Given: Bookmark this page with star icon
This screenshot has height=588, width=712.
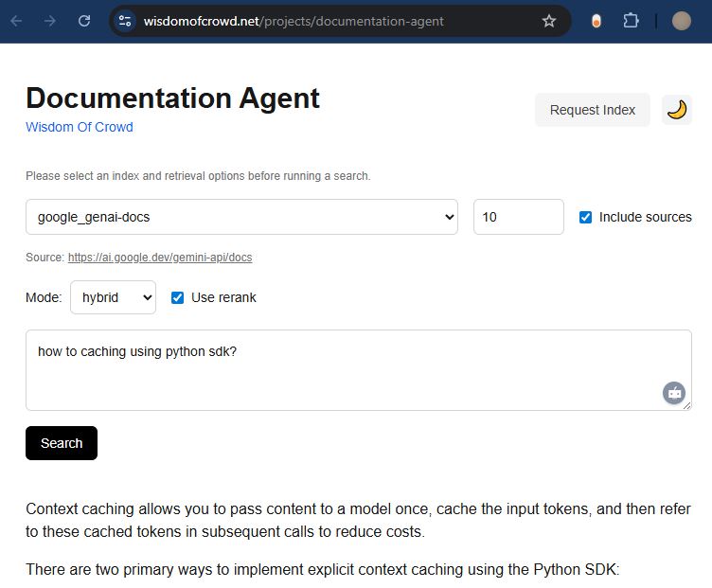Looking at the screenshot, I should (x=549, y=21).
